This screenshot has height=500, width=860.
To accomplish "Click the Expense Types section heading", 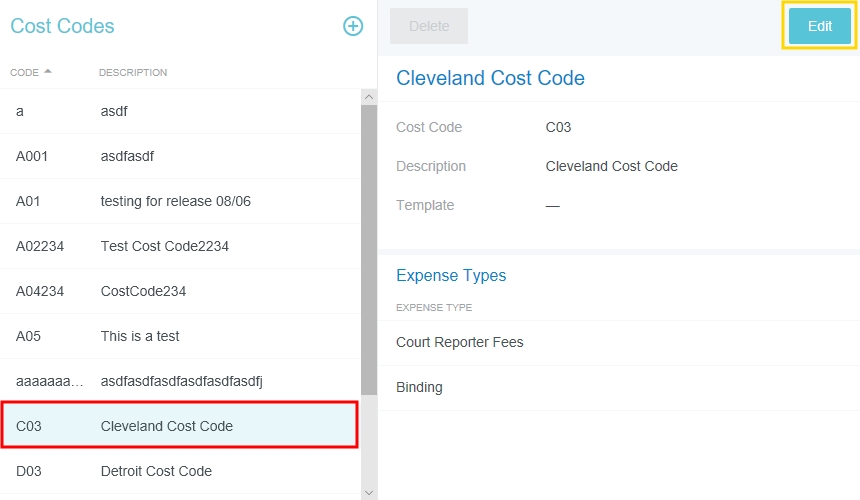I will (x=451, y=276).
